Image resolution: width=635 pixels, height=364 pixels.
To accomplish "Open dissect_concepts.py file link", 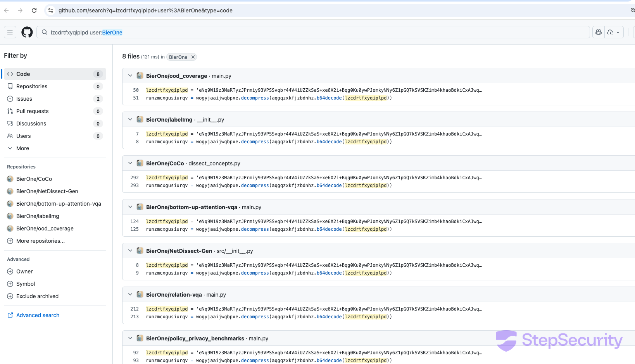I will (x=214, y=163).
